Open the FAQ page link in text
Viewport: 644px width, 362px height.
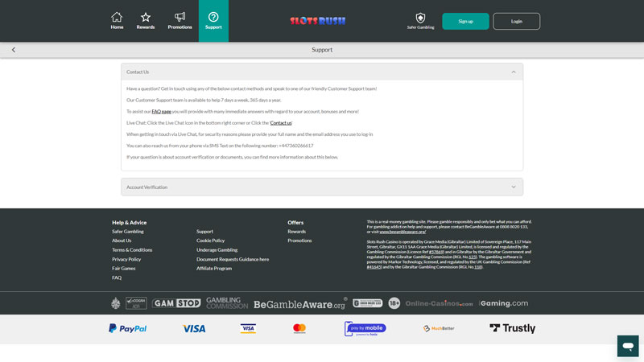tap(161, 112)
